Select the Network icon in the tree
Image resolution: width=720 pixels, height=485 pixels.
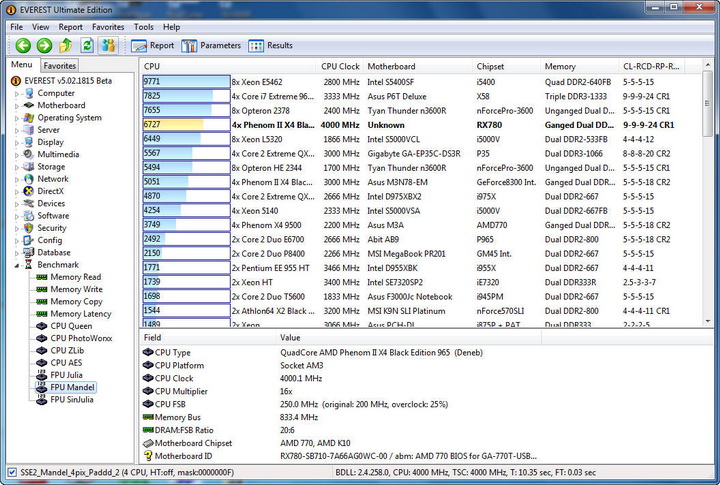click(29, 179)
